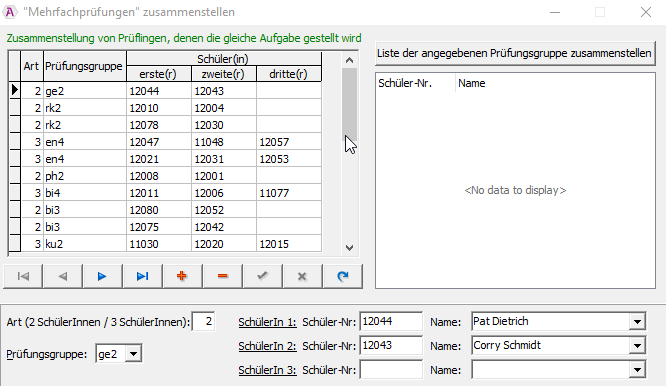The height and width of the screenshot is (387, 666).
Task: Select cell with student number 12075
Action: tap(158, 227)
